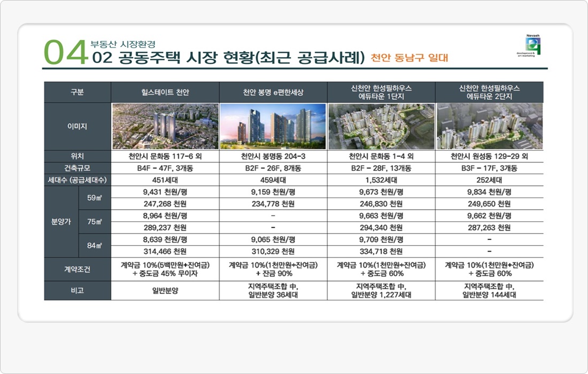
Task: Click the price 249,650 천원
Action: coord(489,204)
